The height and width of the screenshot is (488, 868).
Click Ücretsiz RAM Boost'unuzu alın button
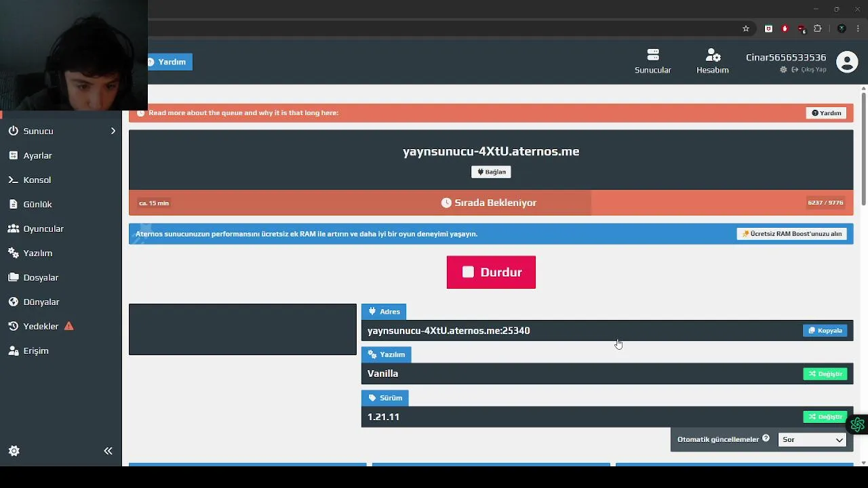[792, 234]
